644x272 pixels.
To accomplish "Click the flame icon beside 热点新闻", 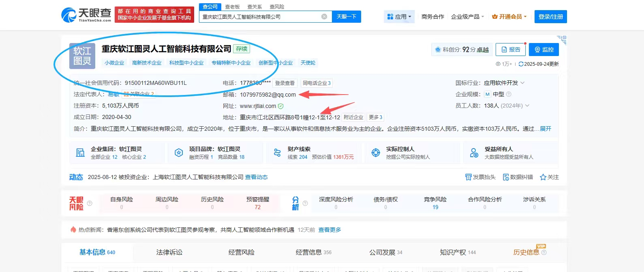I will (73, 229).
